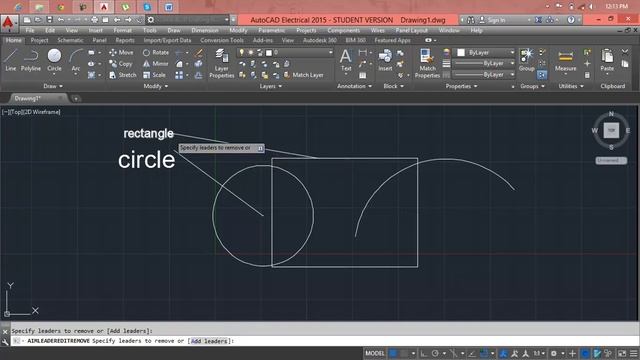Screen dimensions: 640x360
Task: Open Layer Properties manager
Action: [222, 63]
